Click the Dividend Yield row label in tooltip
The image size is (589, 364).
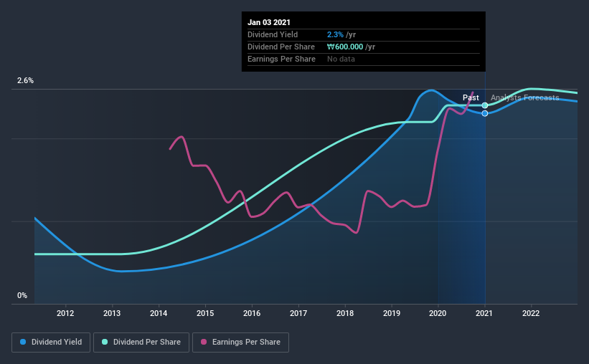coord(273,34)
